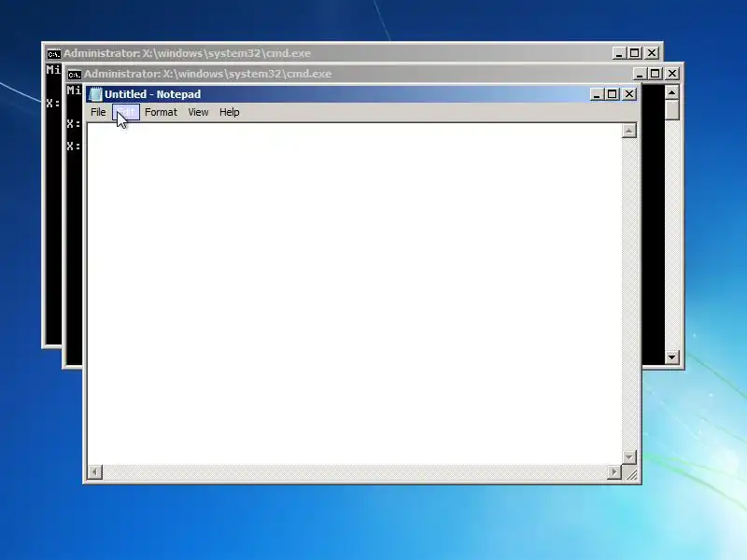Click the back cmd.exe window icon
The image size is (747, 560).
[x=54, y=54]
